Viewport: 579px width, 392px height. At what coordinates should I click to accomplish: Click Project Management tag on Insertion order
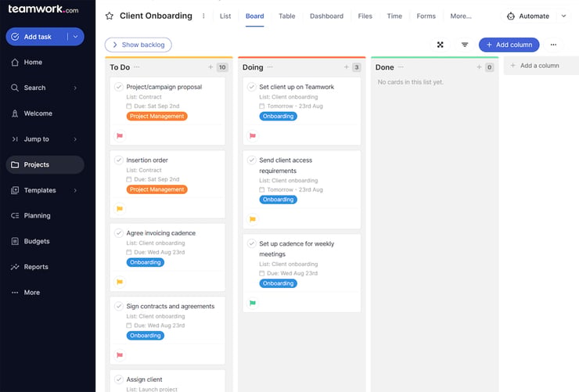(x=157, y=189)
